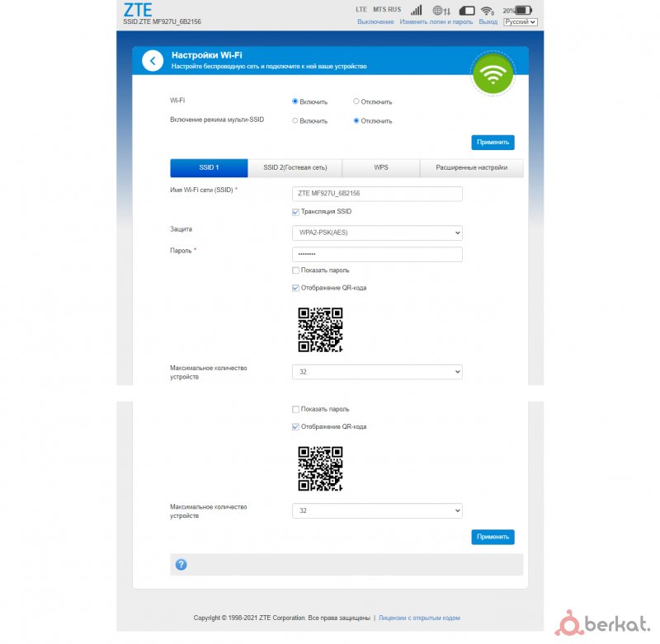Click the top Применить button
Image resolution: width=660 pixels, height=644 pixels.
coord(493,142)
